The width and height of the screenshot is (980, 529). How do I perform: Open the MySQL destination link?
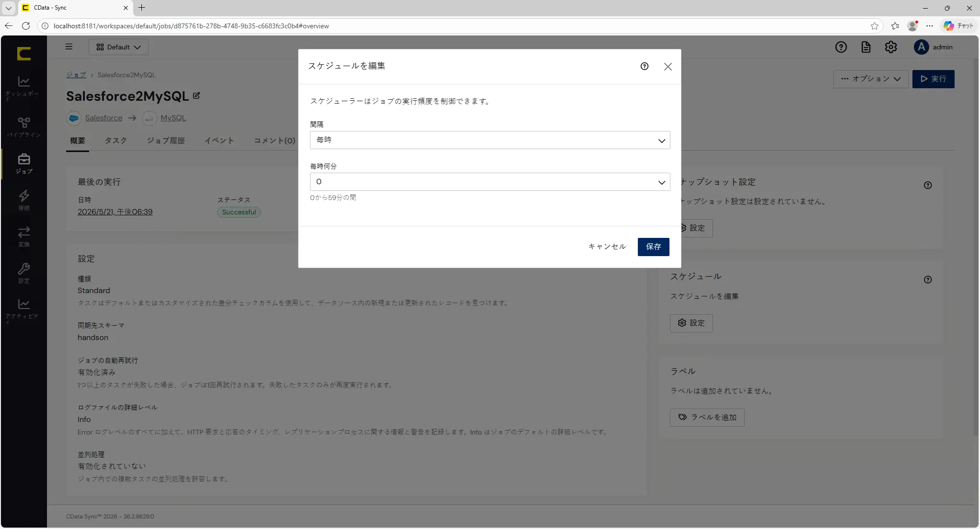click(x=173, y=118)
